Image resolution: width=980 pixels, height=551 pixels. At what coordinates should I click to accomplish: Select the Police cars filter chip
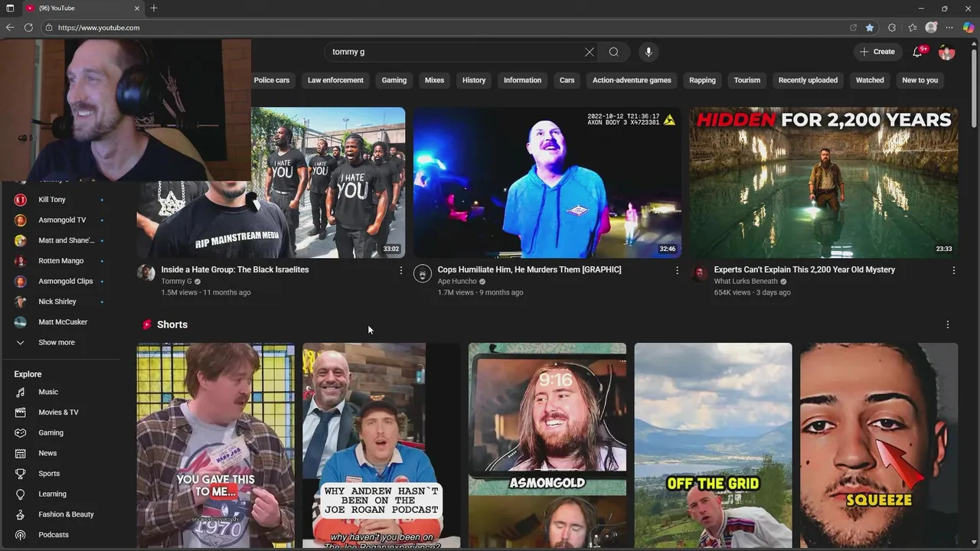tap(272, 80)
